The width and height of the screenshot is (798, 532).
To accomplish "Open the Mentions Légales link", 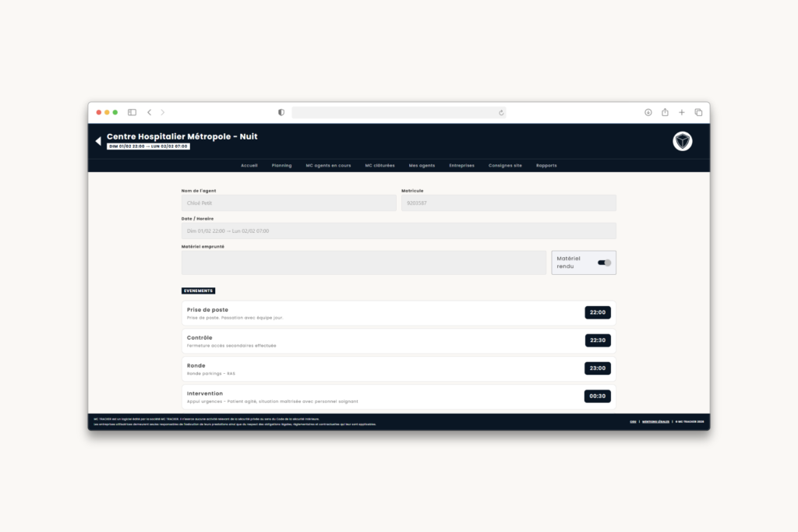I will [657, 420].
